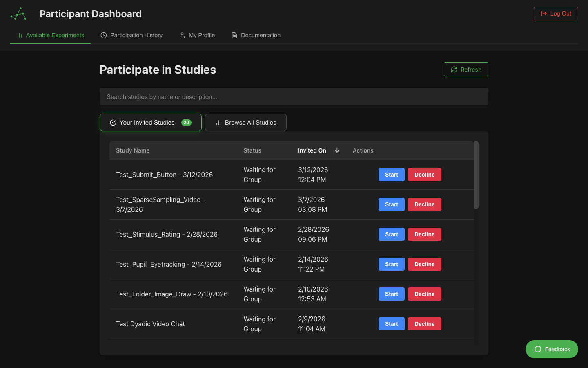Viewport: 588px width, 368px height.
Task: Click the Participant Dashboard logo icon
Action: (x=18, y=13)
